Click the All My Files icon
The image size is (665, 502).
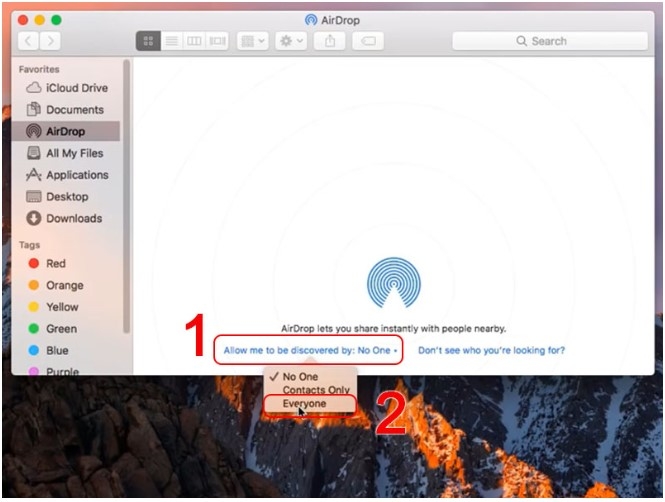point(34,153)
